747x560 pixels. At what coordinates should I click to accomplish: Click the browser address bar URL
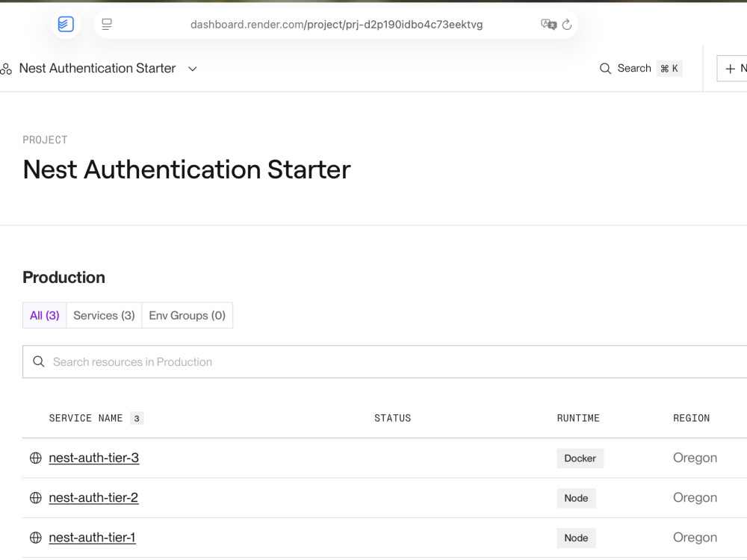336,25
